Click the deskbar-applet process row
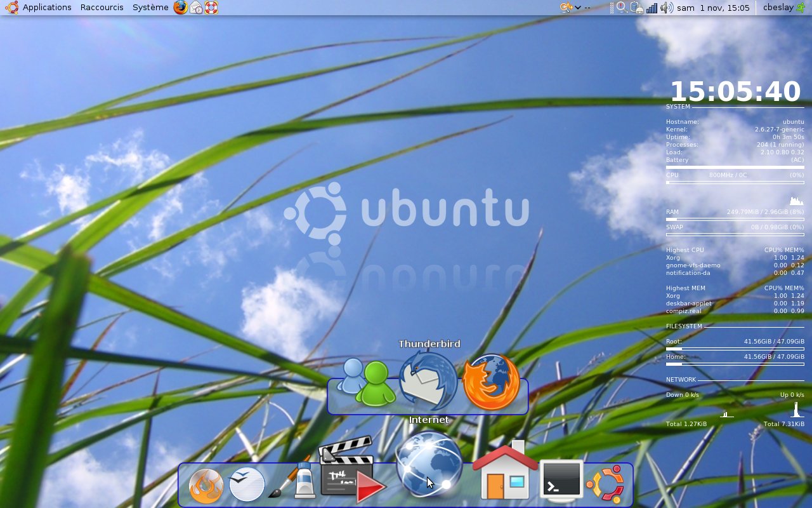 pos(735,304)
